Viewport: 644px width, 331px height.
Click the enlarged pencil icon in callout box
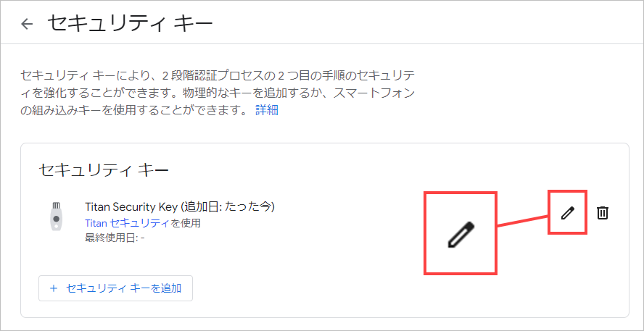point(461,235)
